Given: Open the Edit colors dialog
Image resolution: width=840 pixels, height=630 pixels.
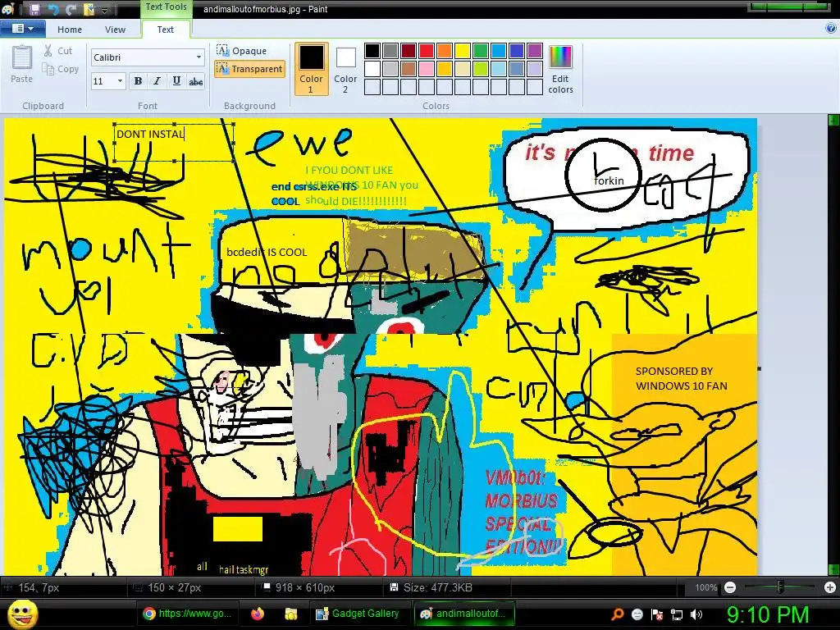Looking at the screenshot, I should point(560,69).
